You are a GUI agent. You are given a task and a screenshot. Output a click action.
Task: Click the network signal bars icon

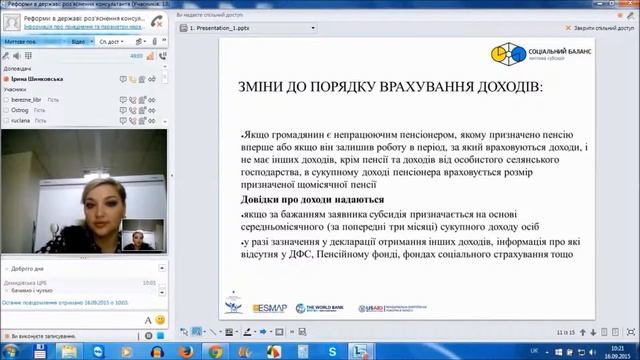[150, 56]
